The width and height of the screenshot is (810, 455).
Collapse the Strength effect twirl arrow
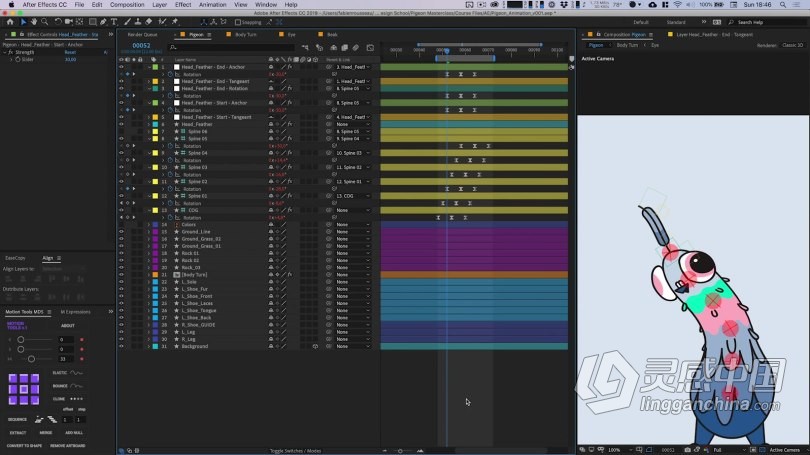click(5, 52)
